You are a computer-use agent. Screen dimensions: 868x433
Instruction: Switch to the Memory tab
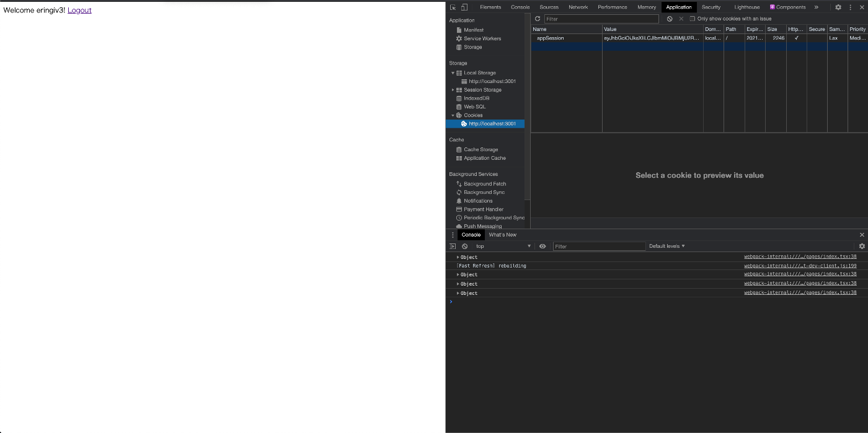coord(647,7)
